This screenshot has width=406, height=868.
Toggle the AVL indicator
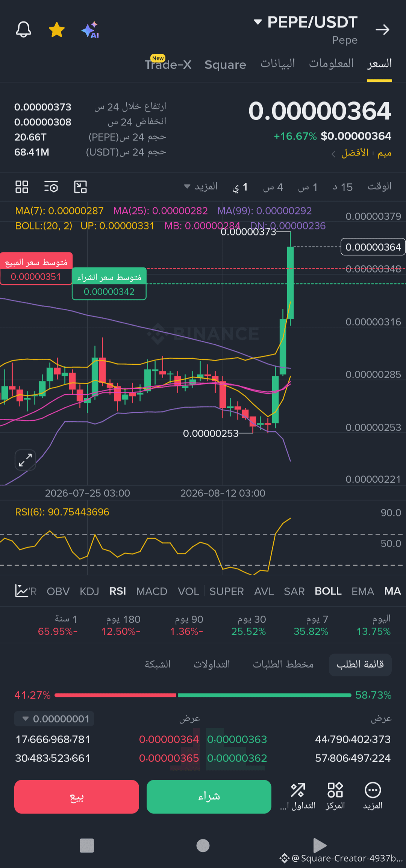264,591
